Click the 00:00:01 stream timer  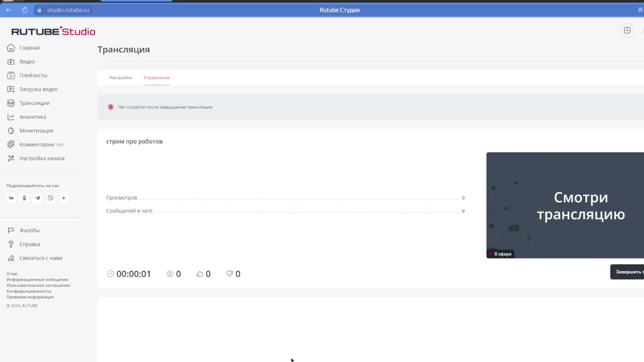click(134, 274)
